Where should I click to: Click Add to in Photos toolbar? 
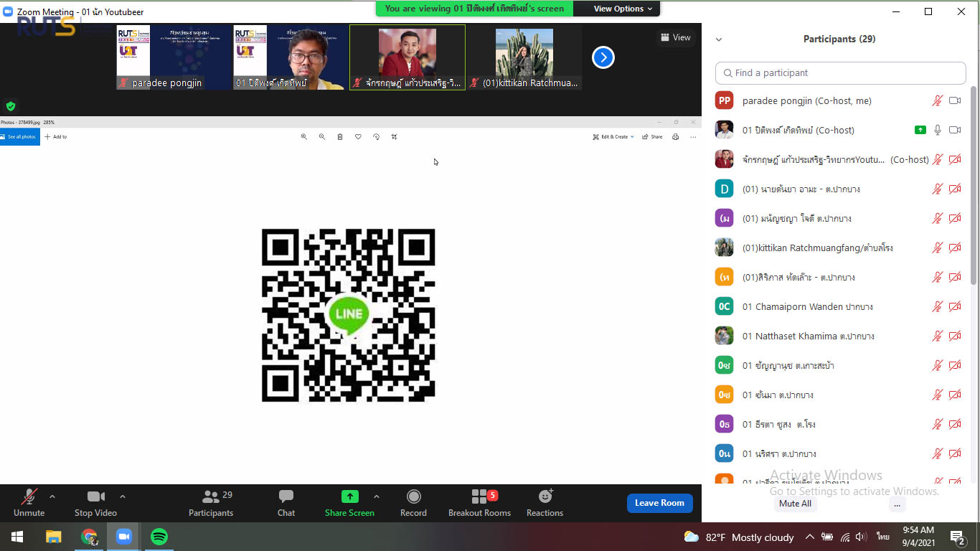click(56, 137)
